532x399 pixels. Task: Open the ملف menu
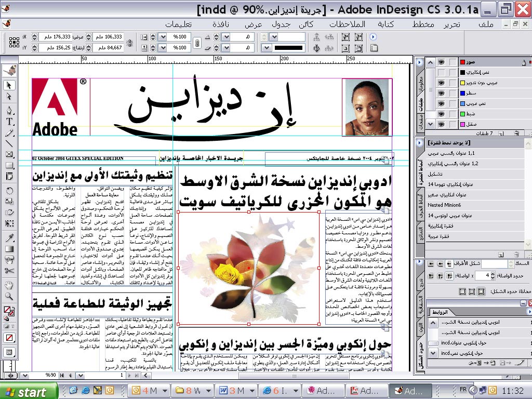(486, 24)
